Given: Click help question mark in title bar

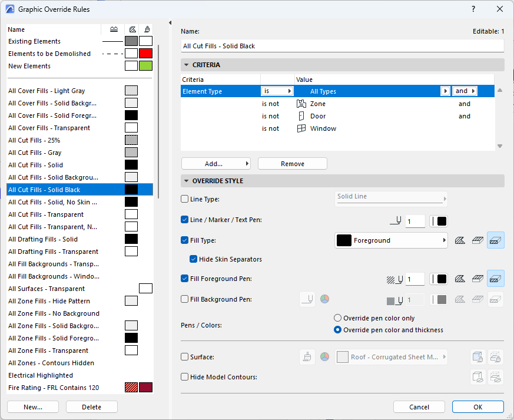Looking at the screenshot, I should point(474,9).
